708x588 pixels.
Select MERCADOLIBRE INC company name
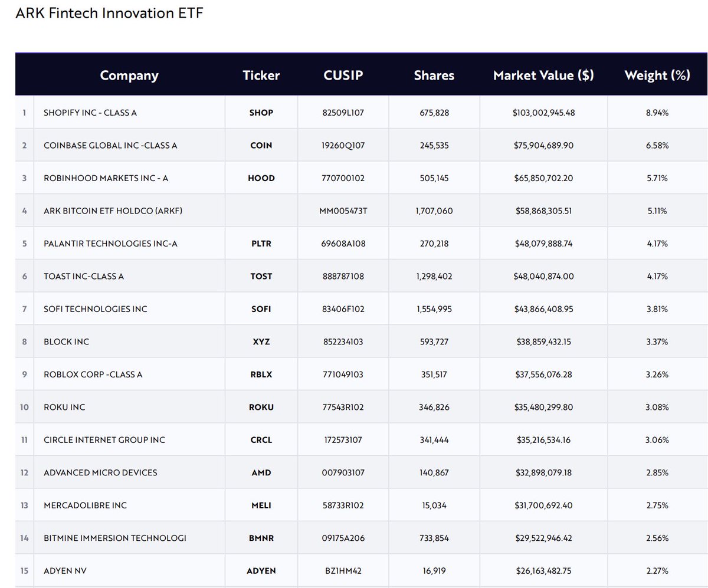tap(85, 505)
